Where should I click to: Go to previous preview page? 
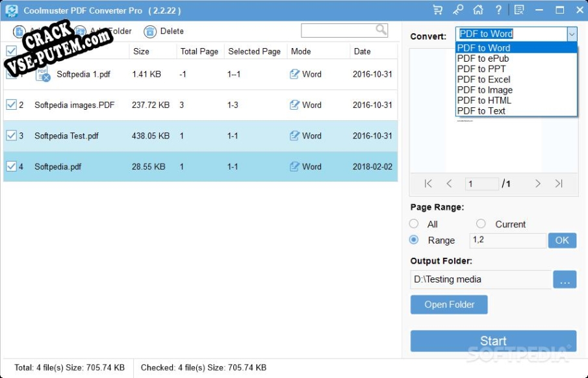[x=449, y=183]
